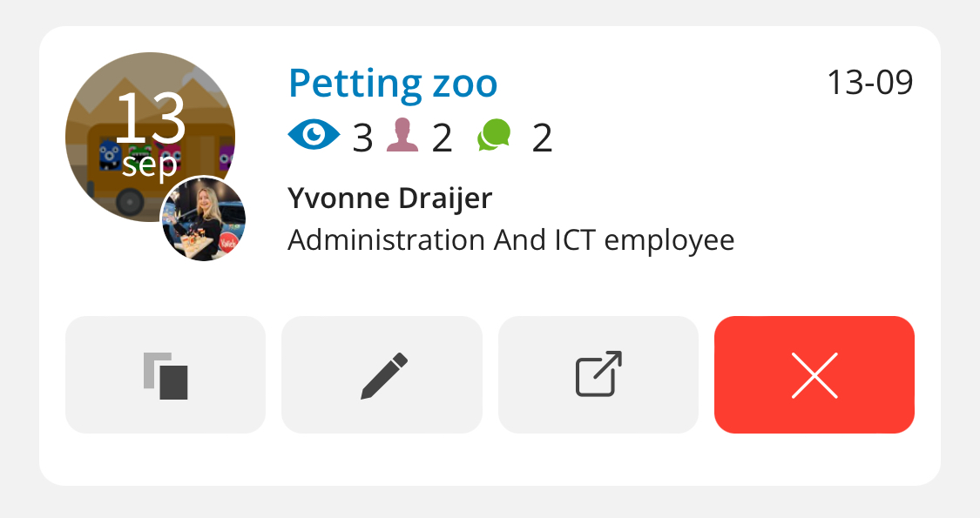Click the red X delete button
The height and width of the screenshot is (518, 980).
[x=814, y=375]
